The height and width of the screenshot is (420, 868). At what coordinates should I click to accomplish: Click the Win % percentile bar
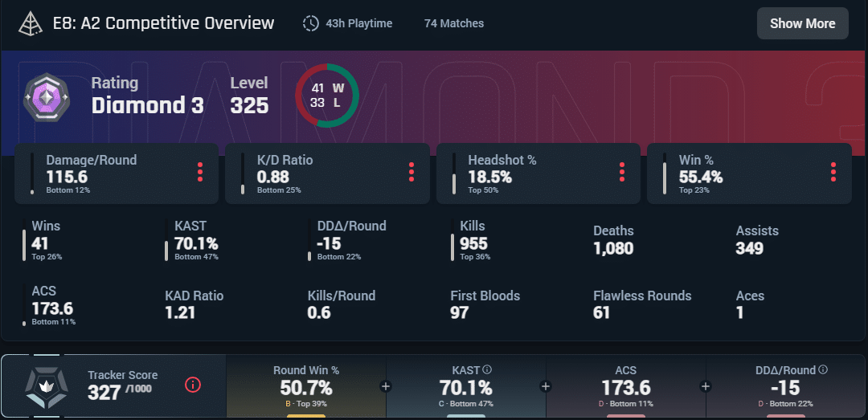665,173
